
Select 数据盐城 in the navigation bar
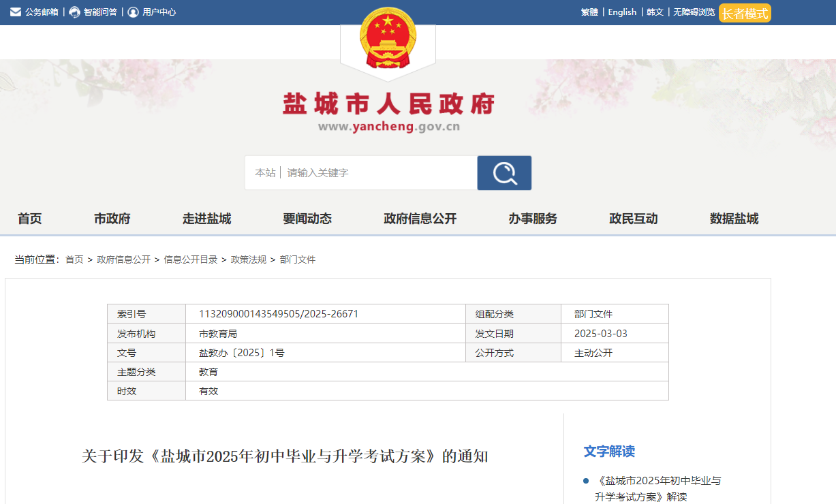(734, 219)
